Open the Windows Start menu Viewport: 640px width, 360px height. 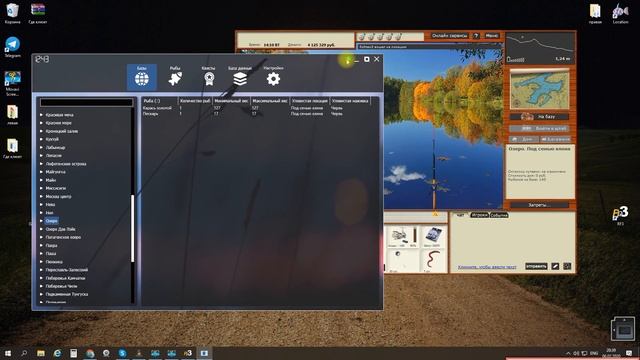(x=8, y=353)
